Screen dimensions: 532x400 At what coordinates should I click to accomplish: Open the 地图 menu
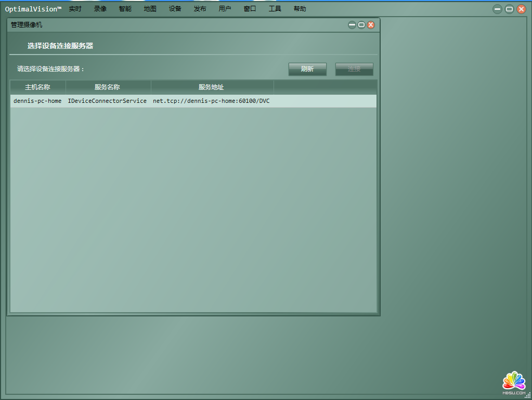(x=150, y=9)
